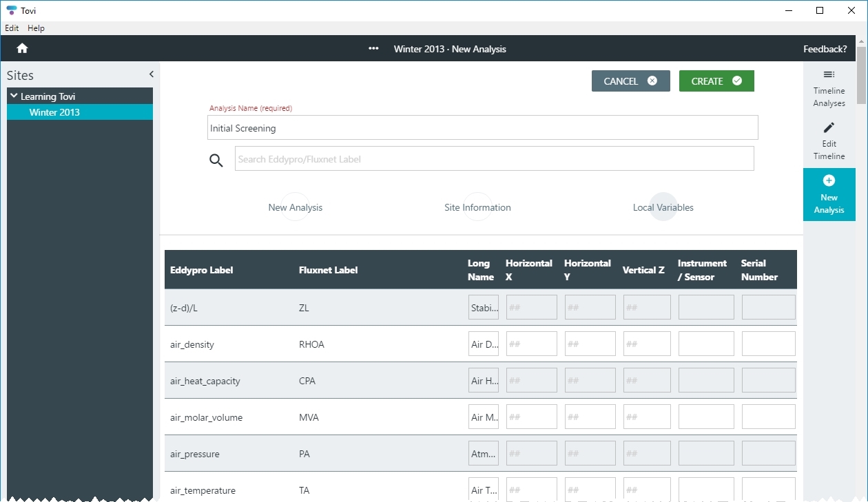
Task: Edit Long Name for (z-d)/L row
Action: pos(484,307)
